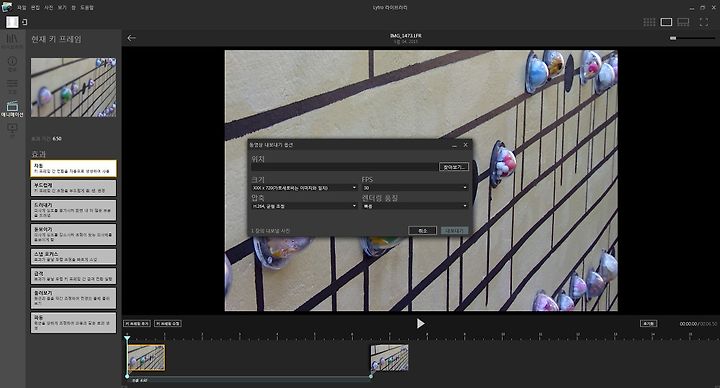Viewport: 720px width, 388px height.
Task: Click the 내보내기 export button
Action: point(455,231)
